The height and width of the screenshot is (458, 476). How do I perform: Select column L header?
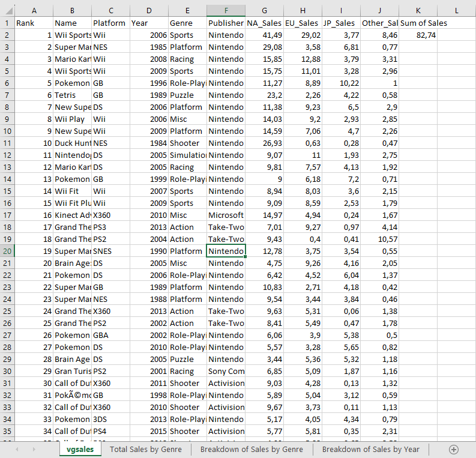pos(457,11)
